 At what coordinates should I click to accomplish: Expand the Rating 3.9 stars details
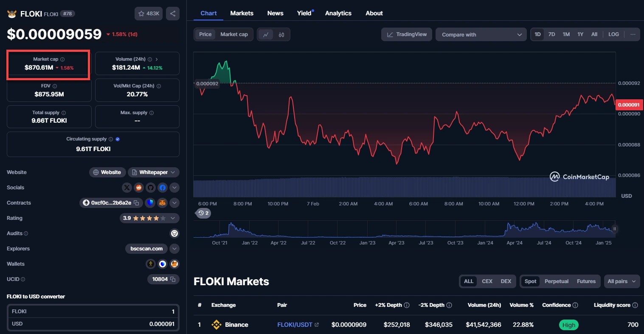coord(173,218)
